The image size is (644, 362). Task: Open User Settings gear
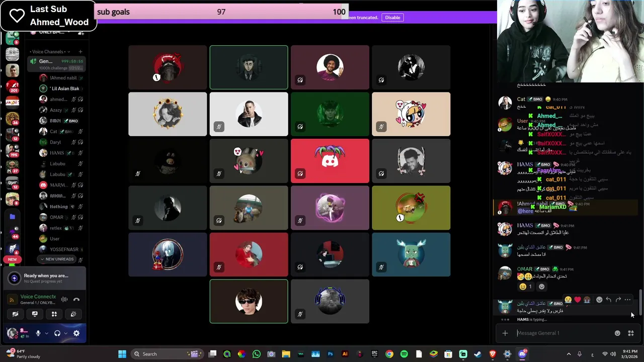point(76,333)
